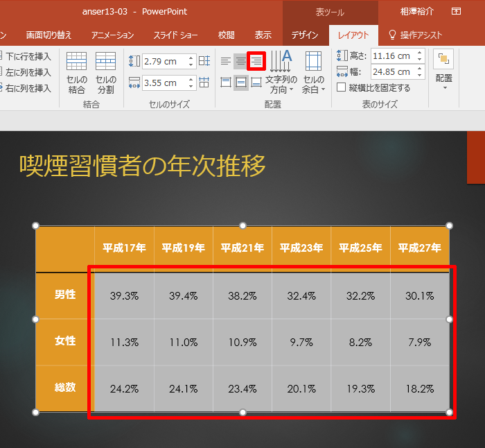Click the cell height field showing 2.79 cm
This screenshot has height=448, width=485.
click(164, 61)
